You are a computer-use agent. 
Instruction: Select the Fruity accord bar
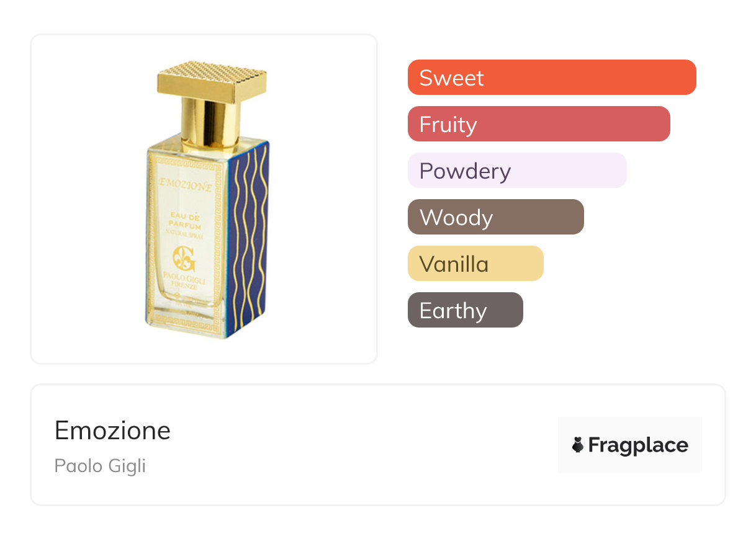pos(539,124)
